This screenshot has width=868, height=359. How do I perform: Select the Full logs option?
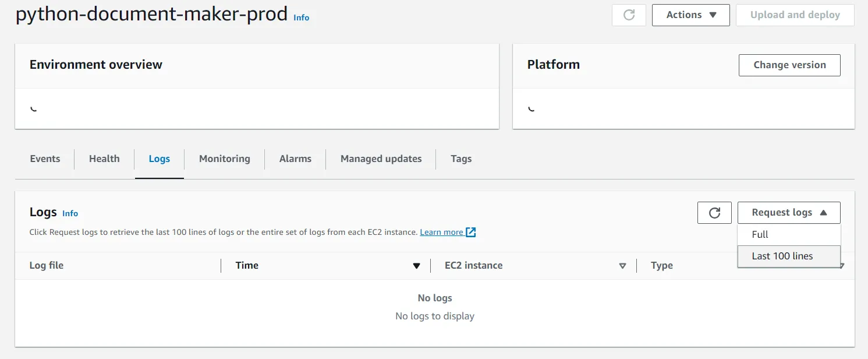click(x=760, y=234)
